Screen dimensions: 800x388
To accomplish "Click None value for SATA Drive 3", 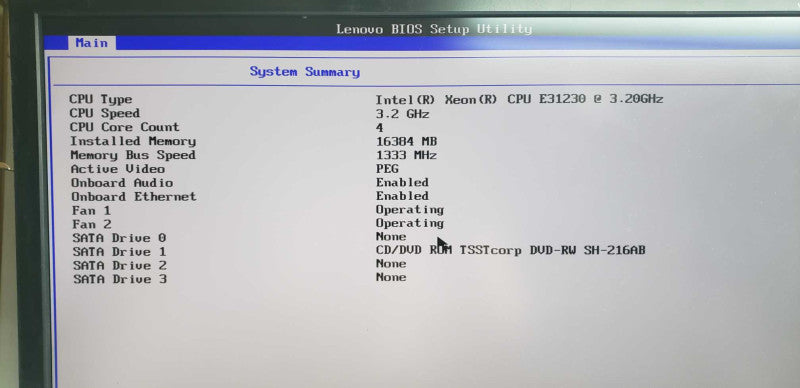I will [x=391, y=277].
